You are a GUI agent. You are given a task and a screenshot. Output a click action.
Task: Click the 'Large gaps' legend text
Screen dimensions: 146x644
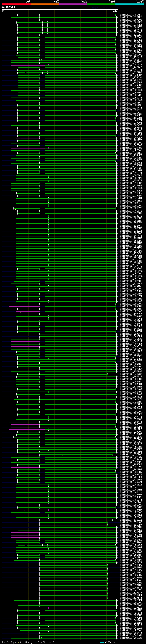(10, 642)
